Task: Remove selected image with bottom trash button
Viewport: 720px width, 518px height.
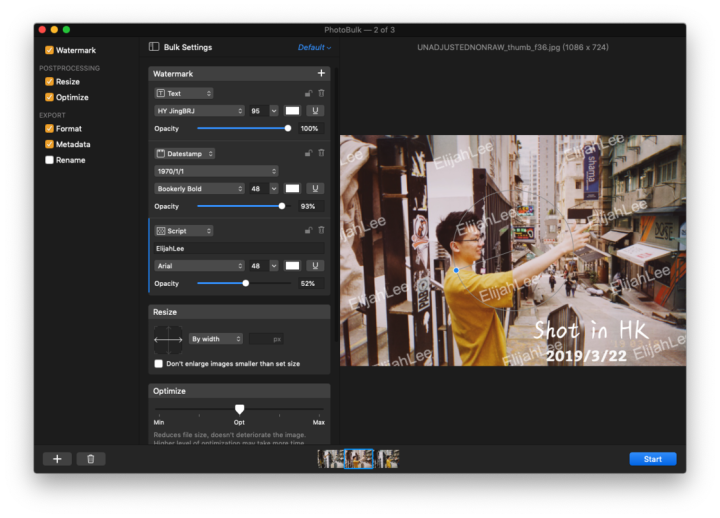Action: [90, 459]
